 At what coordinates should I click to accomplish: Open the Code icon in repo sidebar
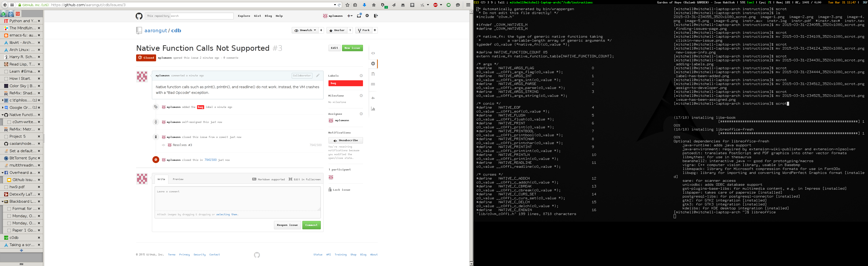coord(373,53)
